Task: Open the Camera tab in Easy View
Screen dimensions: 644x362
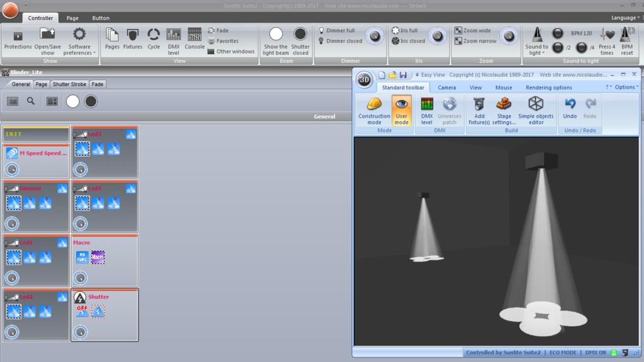Action: [447, 87]
